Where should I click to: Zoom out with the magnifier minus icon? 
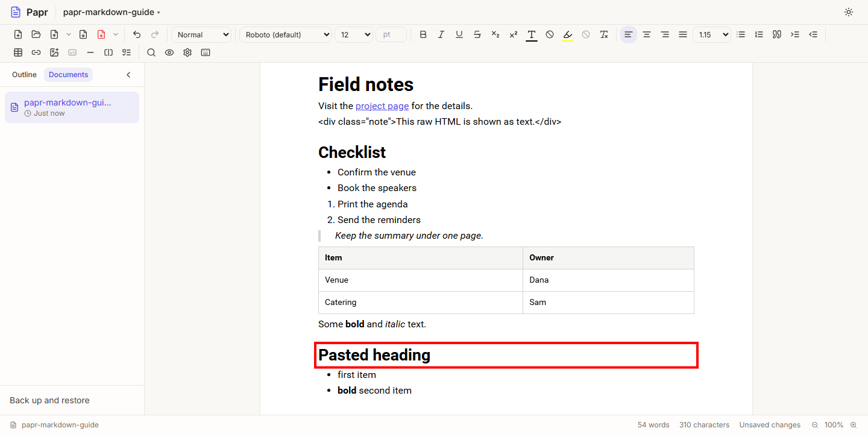point(815,425)
